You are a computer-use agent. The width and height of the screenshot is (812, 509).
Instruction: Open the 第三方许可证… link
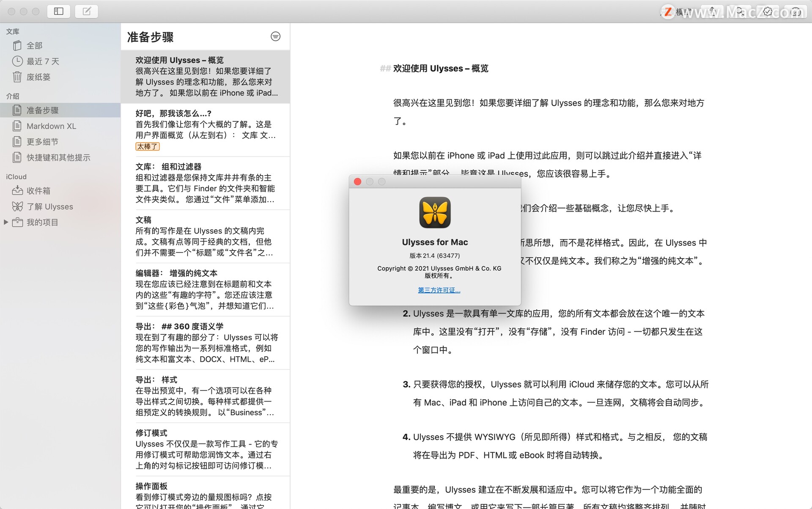[439, 290]
